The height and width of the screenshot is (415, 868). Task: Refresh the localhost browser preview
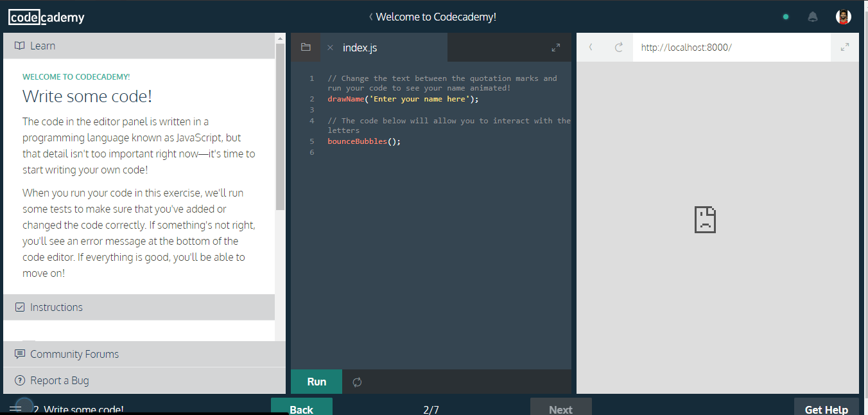618,46
